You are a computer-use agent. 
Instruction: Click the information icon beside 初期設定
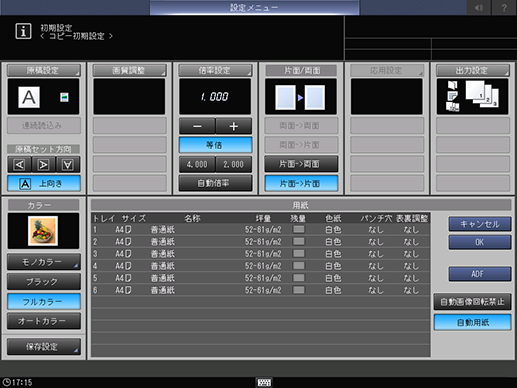click(23, 31)
